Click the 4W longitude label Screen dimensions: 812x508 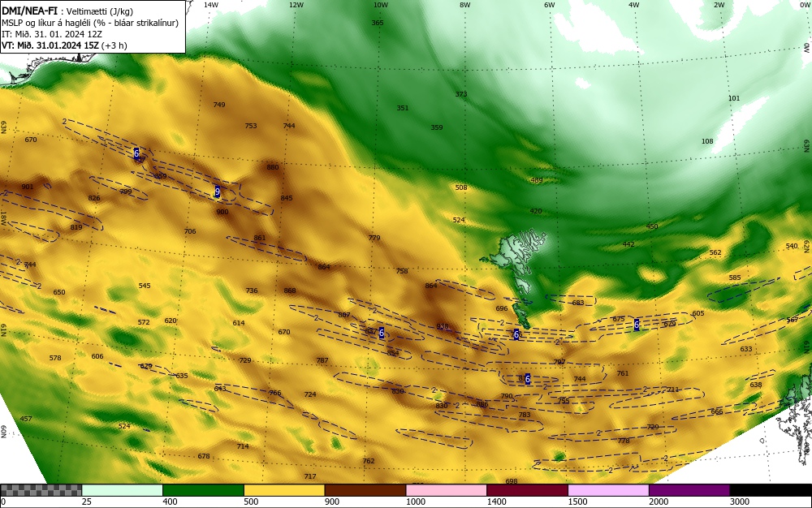click(x=634, y=5)
